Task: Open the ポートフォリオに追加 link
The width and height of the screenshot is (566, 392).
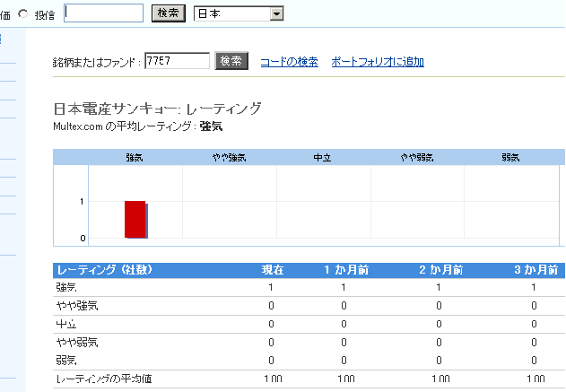Action: (x=378, y=62)
